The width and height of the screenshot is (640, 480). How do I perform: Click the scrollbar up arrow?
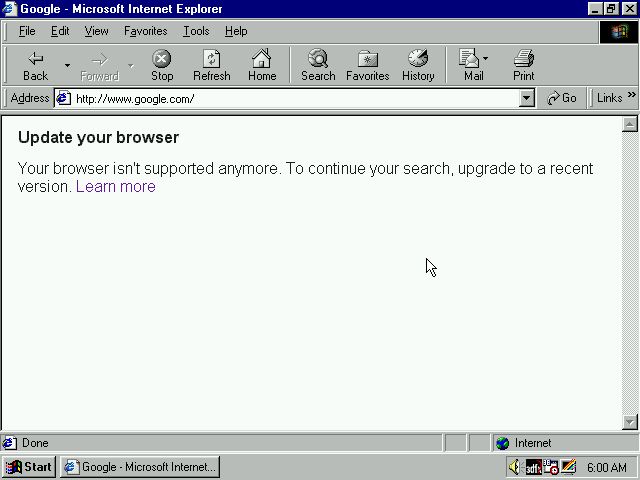[x=629, y=124]
